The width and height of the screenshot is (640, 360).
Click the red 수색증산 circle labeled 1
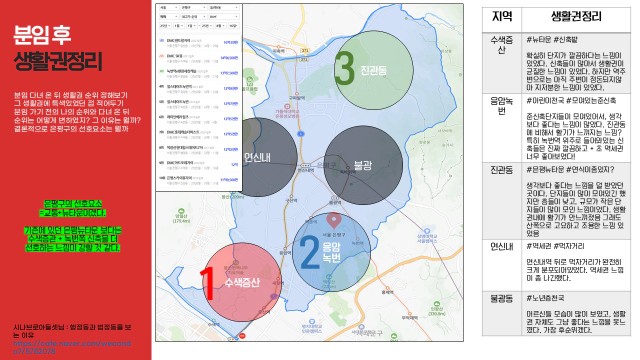pos(242,282)
